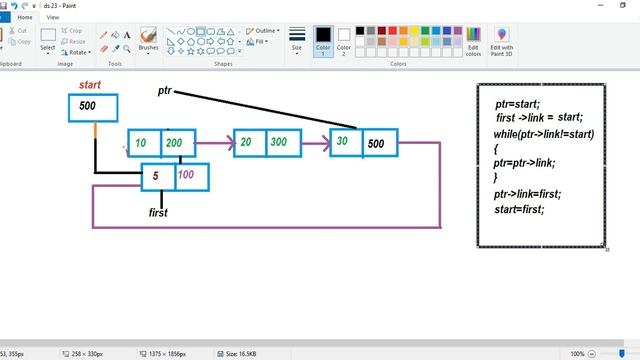Choose the Diamond shape
This screenshot has height=360, width=640.
pyautogui.click(x=181, y=41)
